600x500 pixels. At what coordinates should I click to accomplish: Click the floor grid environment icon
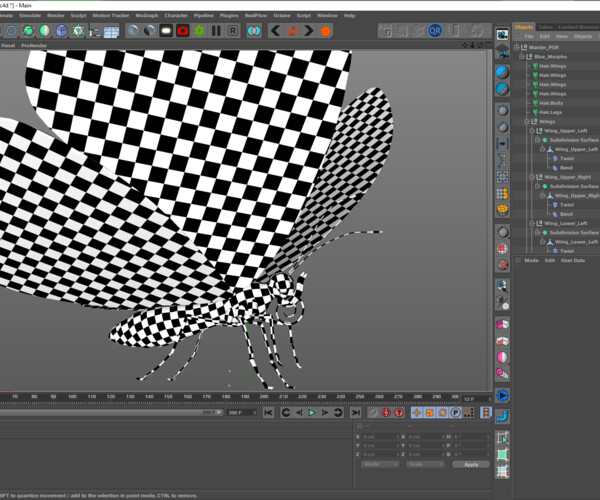[x=111, y=31]
